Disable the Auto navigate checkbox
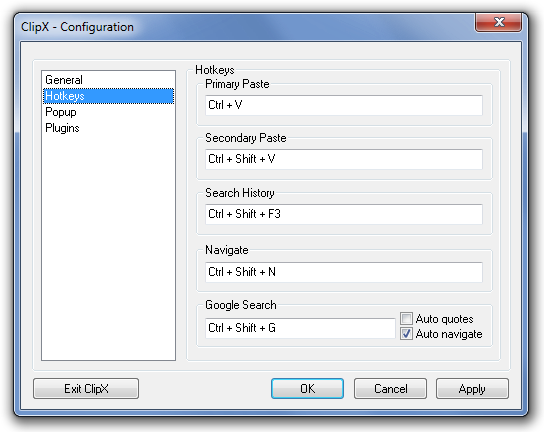 (406, 333)
